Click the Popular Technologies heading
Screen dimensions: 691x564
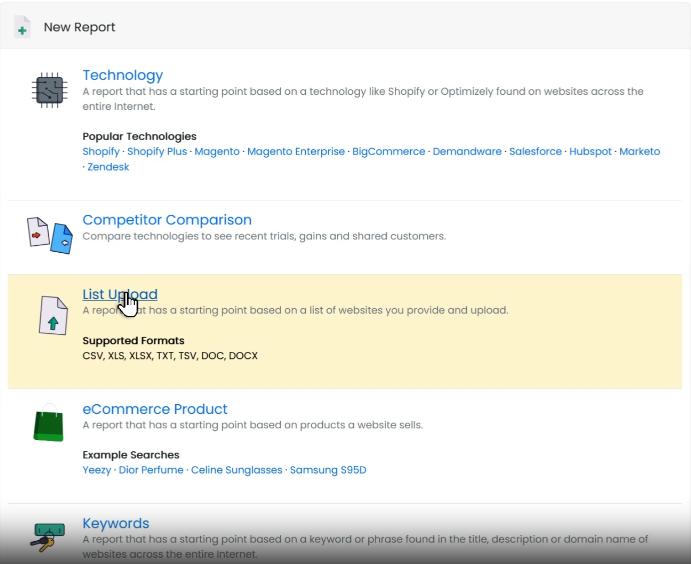(139, 137)
